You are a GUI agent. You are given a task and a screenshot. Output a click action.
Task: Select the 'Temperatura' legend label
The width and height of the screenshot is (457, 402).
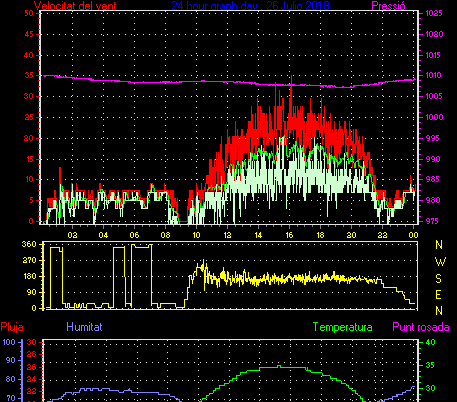coord(343,327)
